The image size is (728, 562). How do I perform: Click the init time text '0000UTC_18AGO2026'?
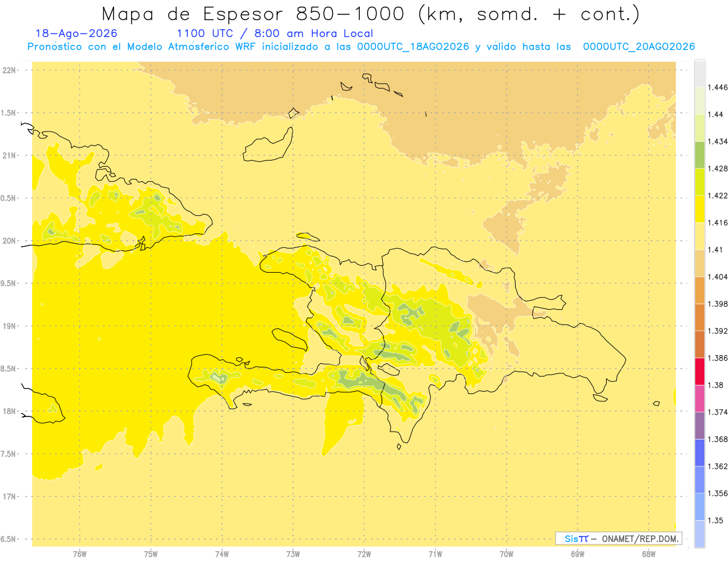tap(413, 47)
